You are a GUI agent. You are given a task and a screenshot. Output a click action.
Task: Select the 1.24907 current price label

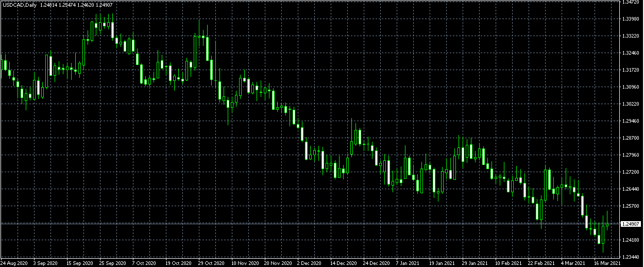click(631, 224)
